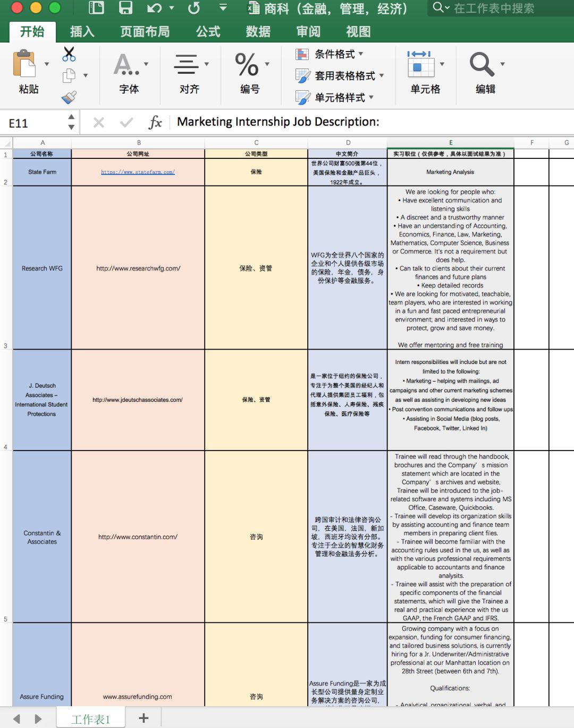Viewport: 574px width, 728px height.
Task: Switch to the 审阅 (Review) tab
Action: 309,32
